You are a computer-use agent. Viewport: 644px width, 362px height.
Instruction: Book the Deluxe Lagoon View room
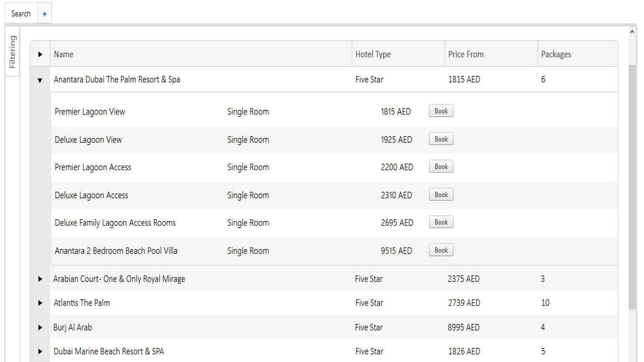coord(441,139)
